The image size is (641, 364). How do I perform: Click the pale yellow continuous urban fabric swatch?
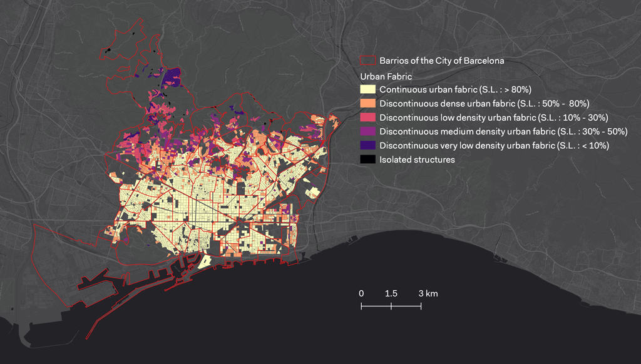tap(367, 89)
